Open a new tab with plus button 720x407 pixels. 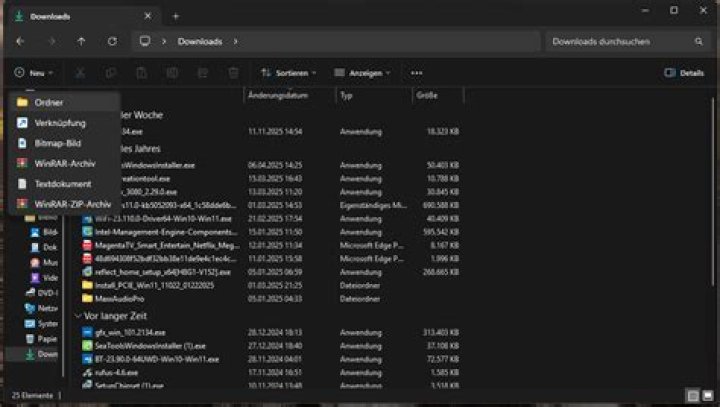click(176, 17)
